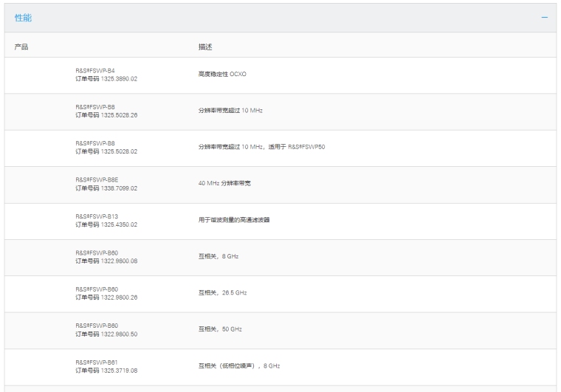Click the 高度稳定性 OCXO description
This screenshot has height=392, width=561.
[222, 75]
